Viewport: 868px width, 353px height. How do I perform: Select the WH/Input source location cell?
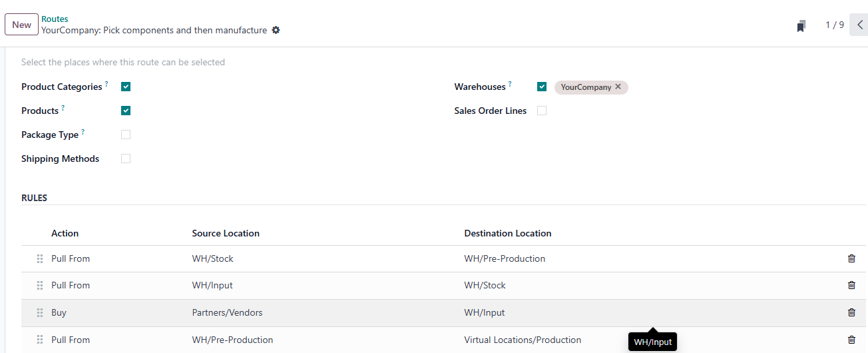pos(212,285)
